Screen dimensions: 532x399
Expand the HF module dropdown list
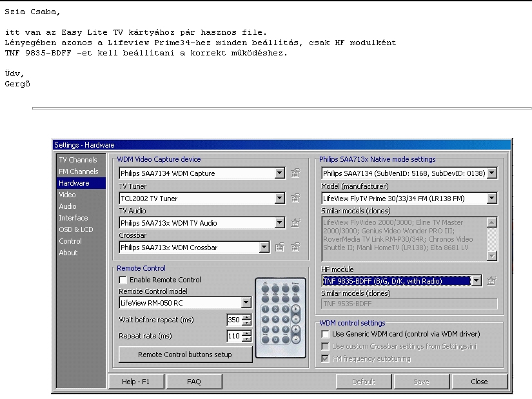pos(476,280)
